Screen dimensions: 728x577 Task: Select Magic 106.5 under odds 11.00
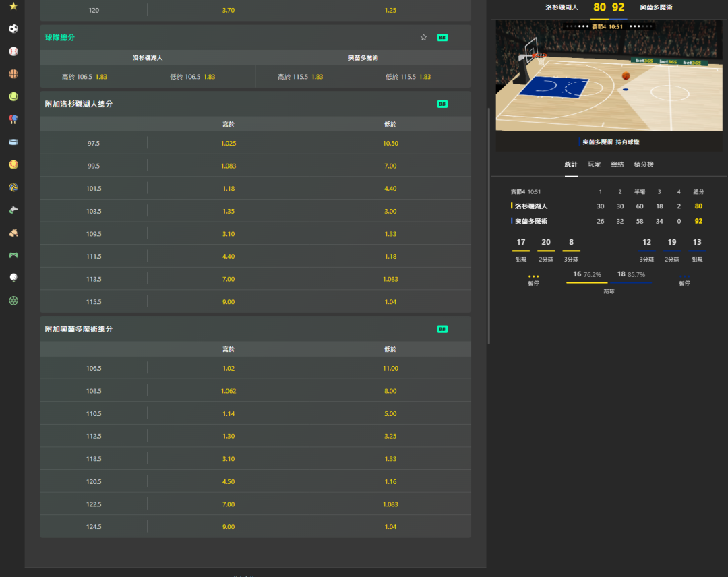(x=390, y=368)
